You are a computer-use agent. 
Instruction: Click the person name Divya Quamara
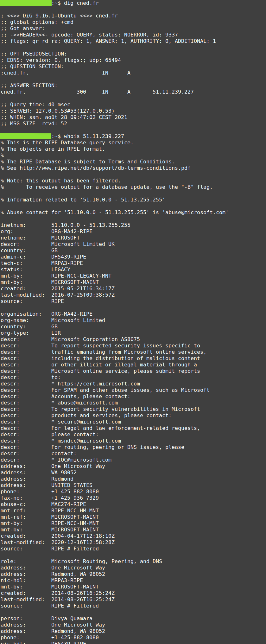(x=72, y=619)
